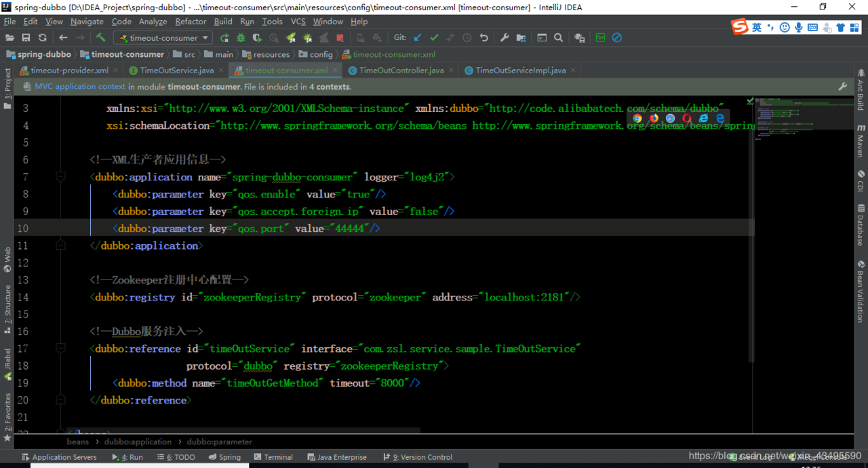
Task: Open the Window menu
Action: click(328, 22)
